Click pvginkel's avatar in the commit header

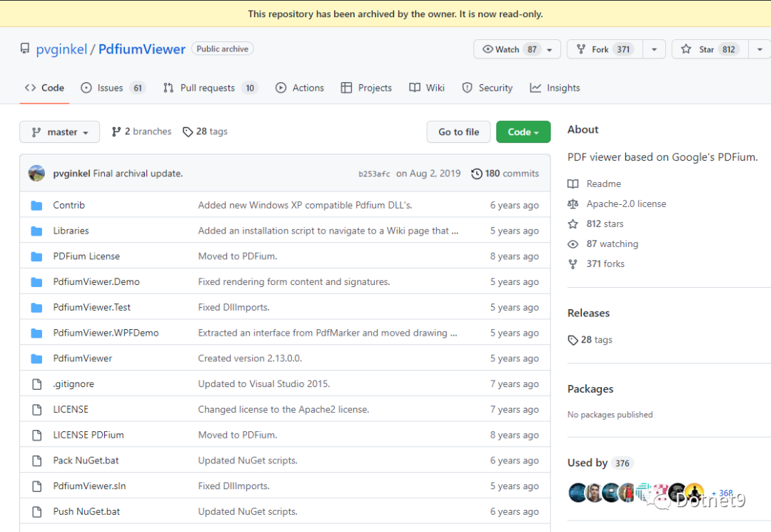pos(36,174)
